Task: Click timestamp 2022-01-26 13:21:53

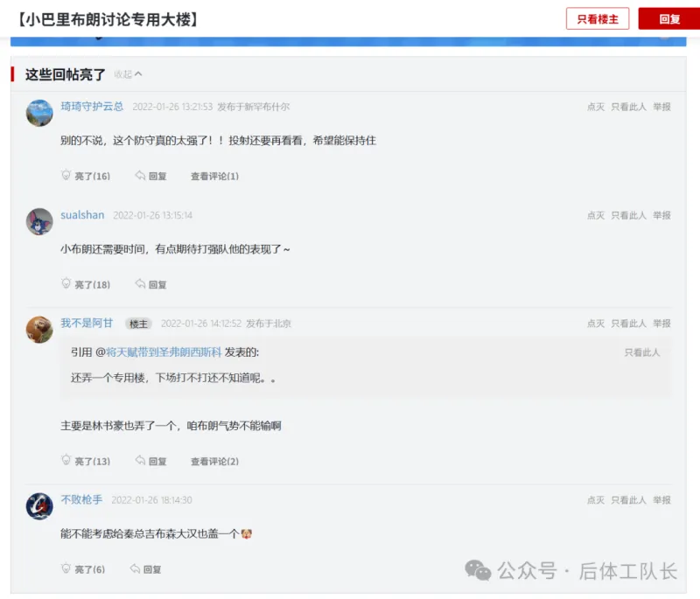Action: (172, 107)
